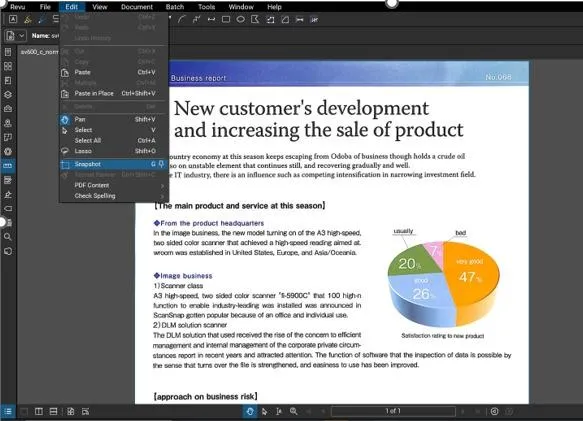
Task: Toggle the markups list button in status bar
Action: (x=8, y=411)
